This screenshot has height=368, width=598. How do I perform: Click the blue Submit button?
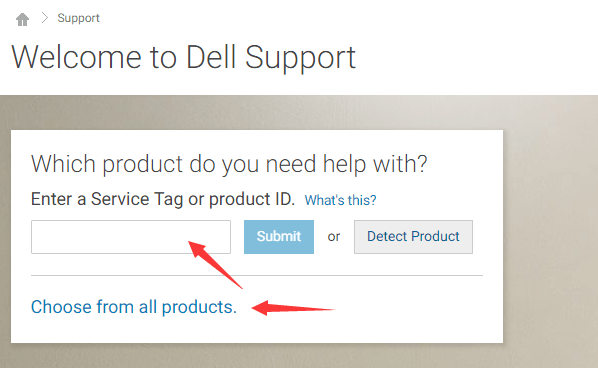(279, 237)
